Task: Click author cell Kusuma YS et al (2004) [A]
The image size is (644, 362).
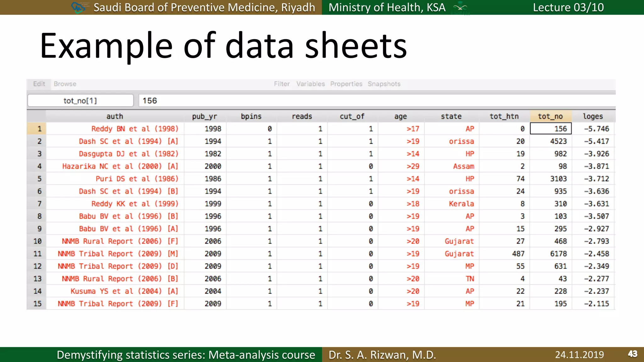Action: [x=115, y=291]
